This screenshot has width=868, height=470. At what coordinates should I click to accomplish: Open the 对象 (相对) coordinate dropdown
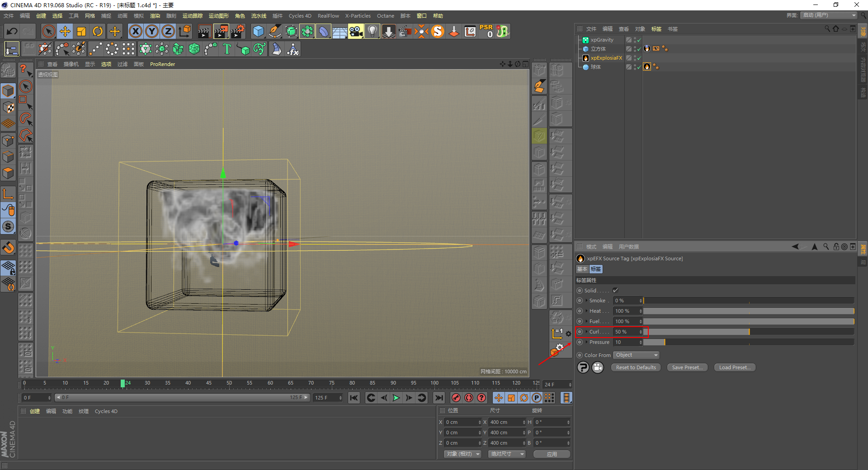(x=463, y=454)
